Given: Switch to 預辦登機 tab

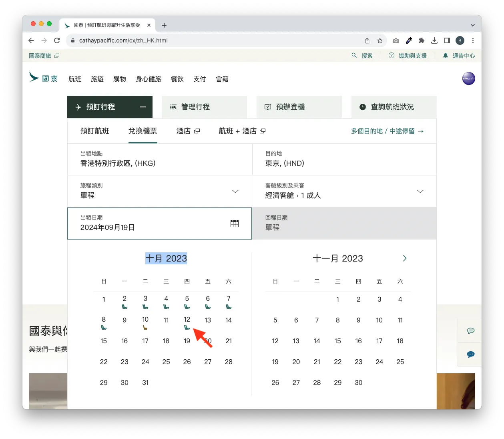Looking at the screenshot, I should click(x=299, y=107).
